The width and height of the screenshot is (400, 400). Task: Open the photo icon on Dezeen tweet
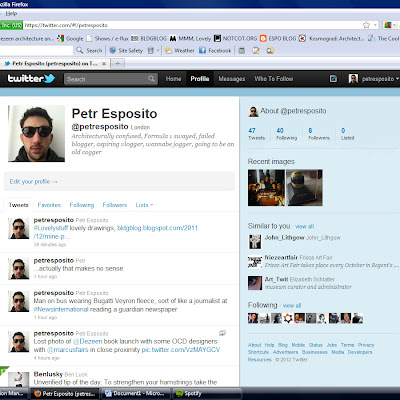click(x=222, y=333)
